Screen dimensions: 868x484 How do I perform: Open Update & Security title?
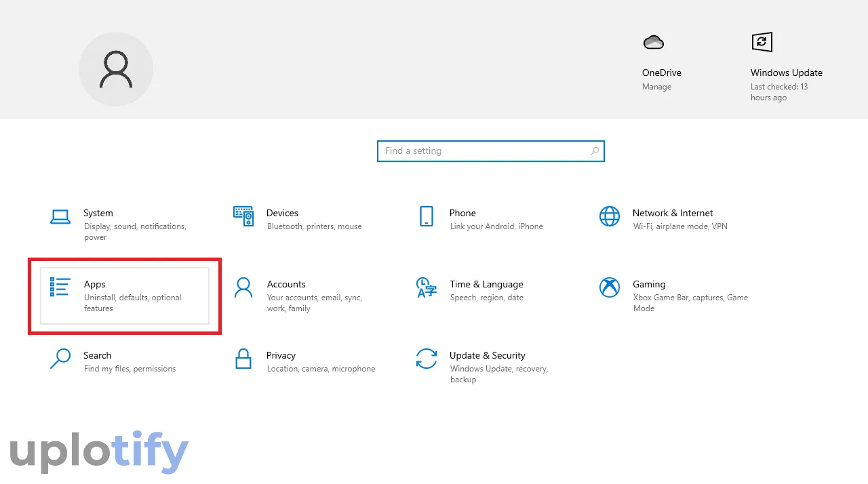(x=488, y=355)
